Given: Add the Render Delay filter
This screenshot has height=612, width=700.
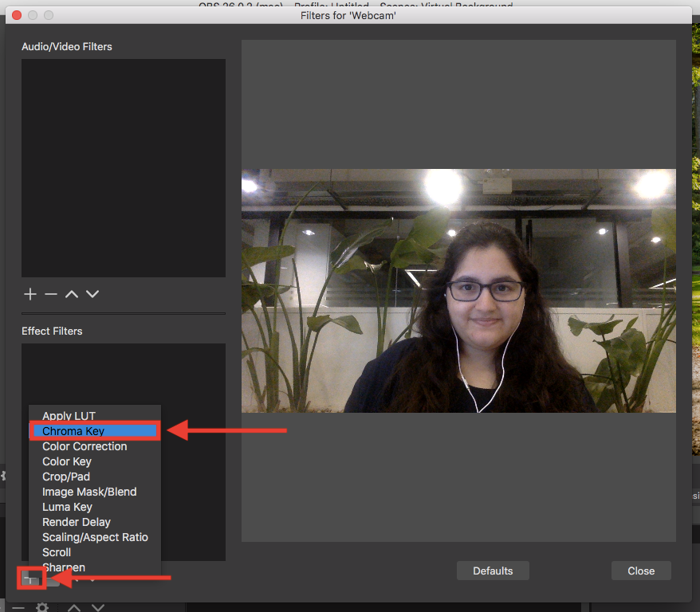Looking at the screenshot, I should [x=77, y=522].
